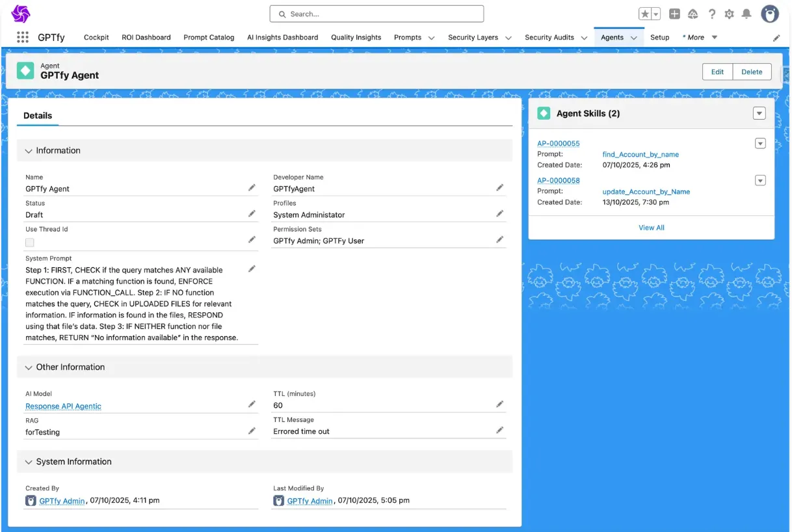
Task: Open the Security Layers menu
Action: tap(479, 37)
